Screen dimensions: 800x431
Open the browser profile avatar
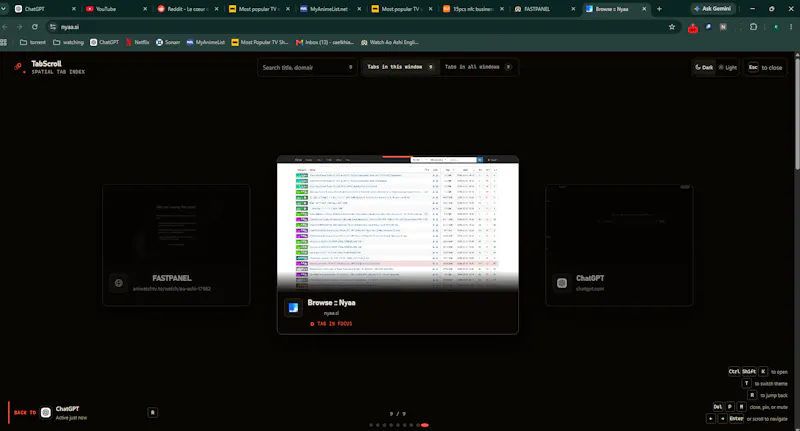tap(776, 27)
